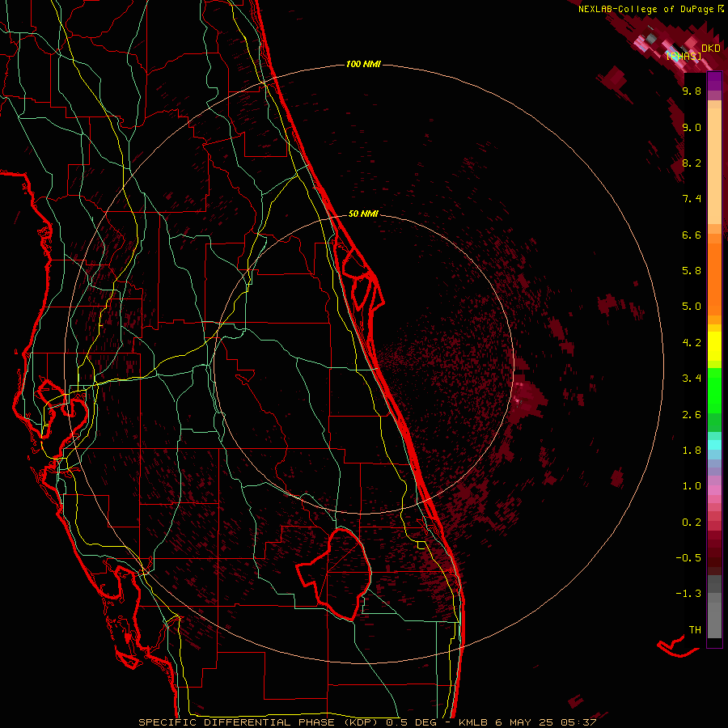Pick the cyan color bar segment

714,444
